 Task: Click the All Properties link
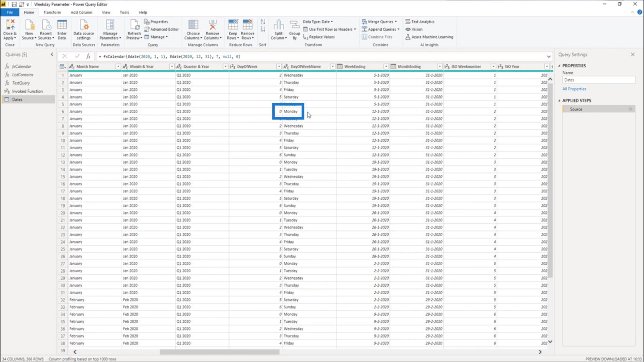pos(574,89)
